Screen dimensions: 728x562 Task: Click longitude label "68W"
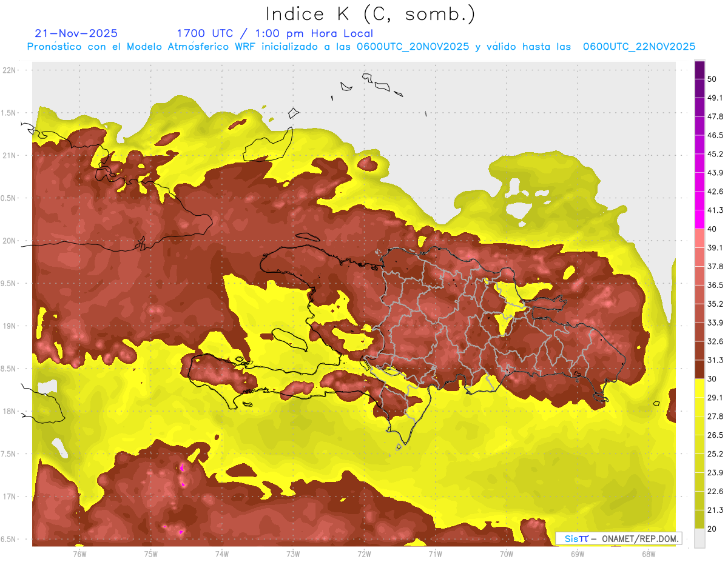[649, 554]
